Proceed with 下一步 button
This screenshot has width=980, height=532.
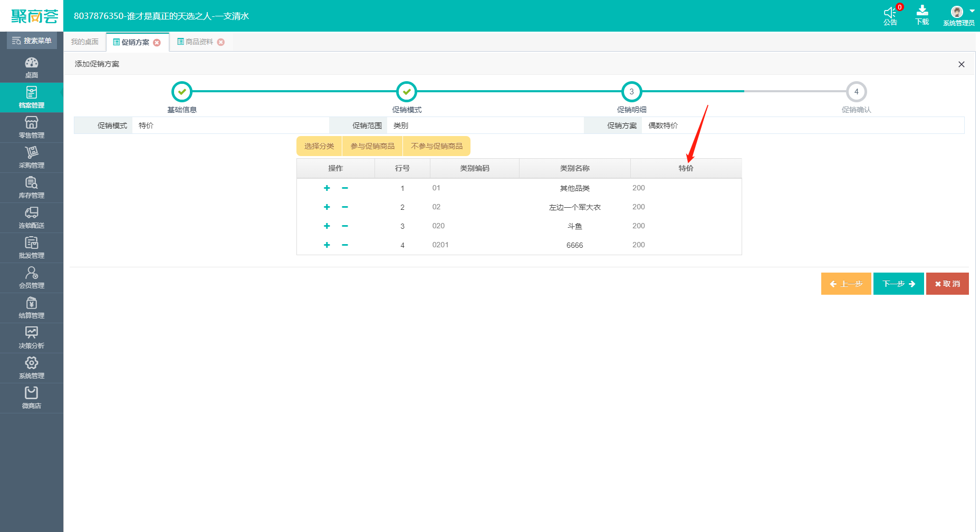[899, 284]
